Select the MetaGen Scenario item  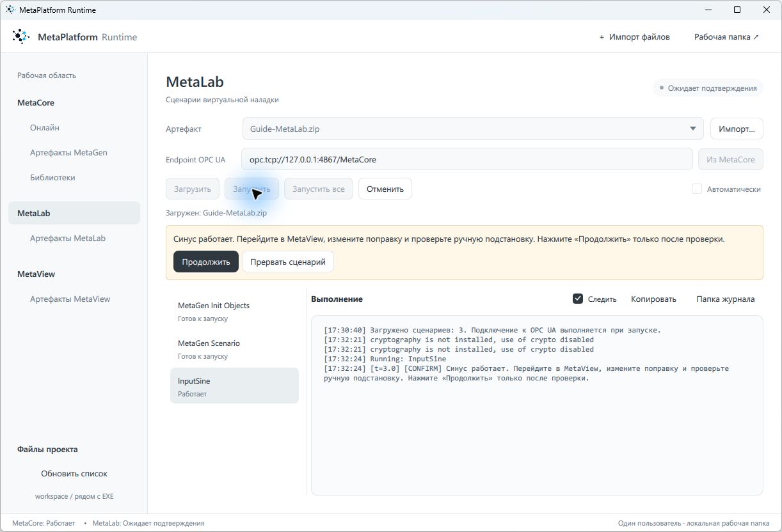point(234,349)
